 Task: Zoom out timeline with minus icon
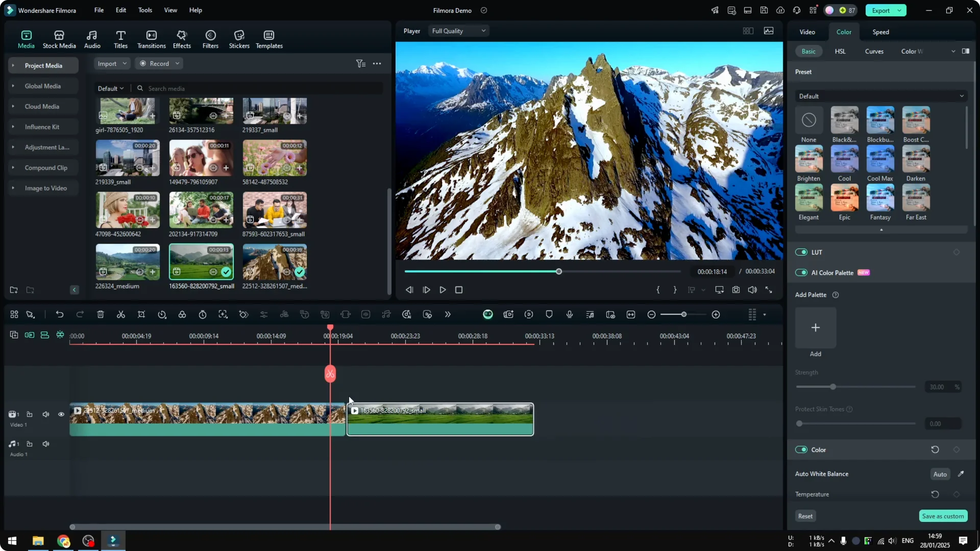[651, 315]
